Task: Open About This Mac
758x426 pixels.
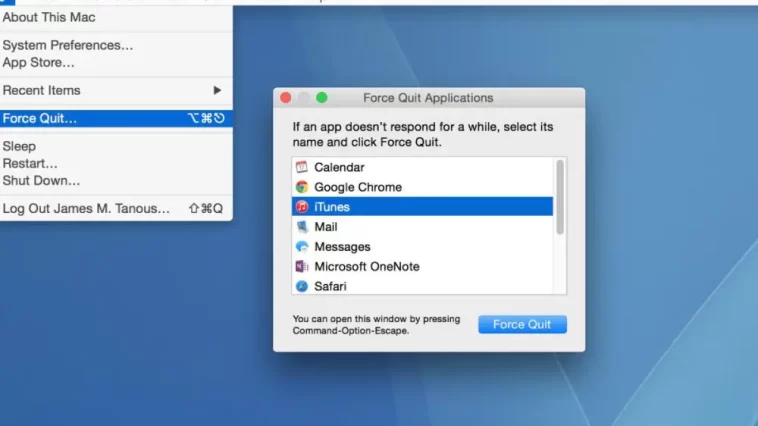Action: tap(49, 18)
